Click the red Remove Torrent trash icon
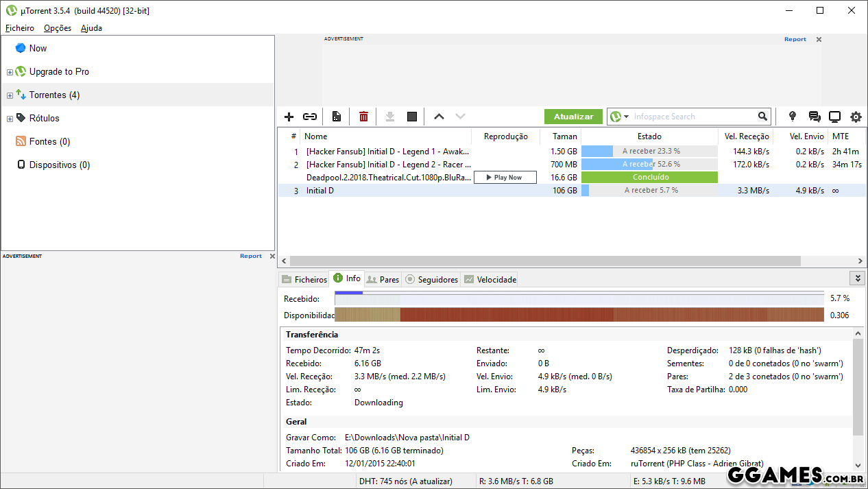The width and height of the screenshot is (868, 489). pyautogui.click(x=363, y=117)
